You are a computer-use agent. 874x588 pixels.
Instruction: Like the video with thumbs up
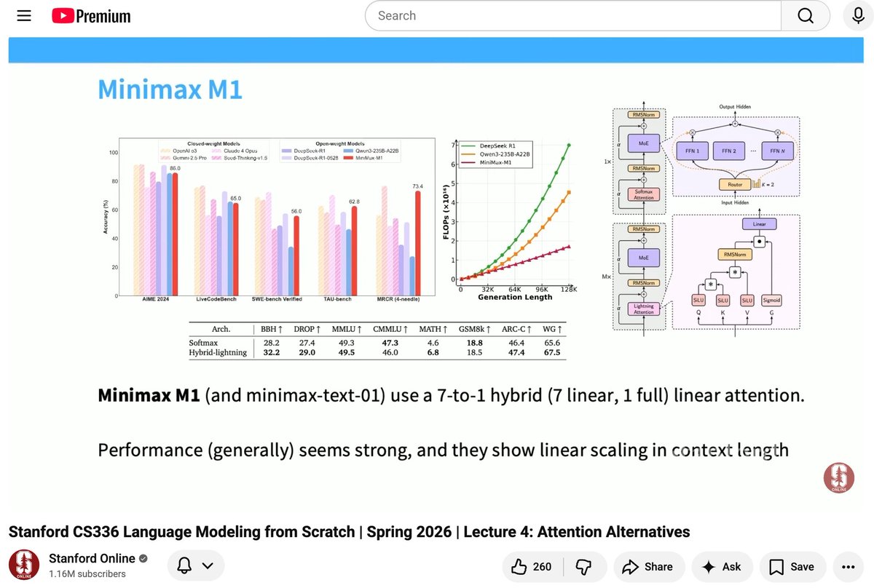tap(531, 567)
